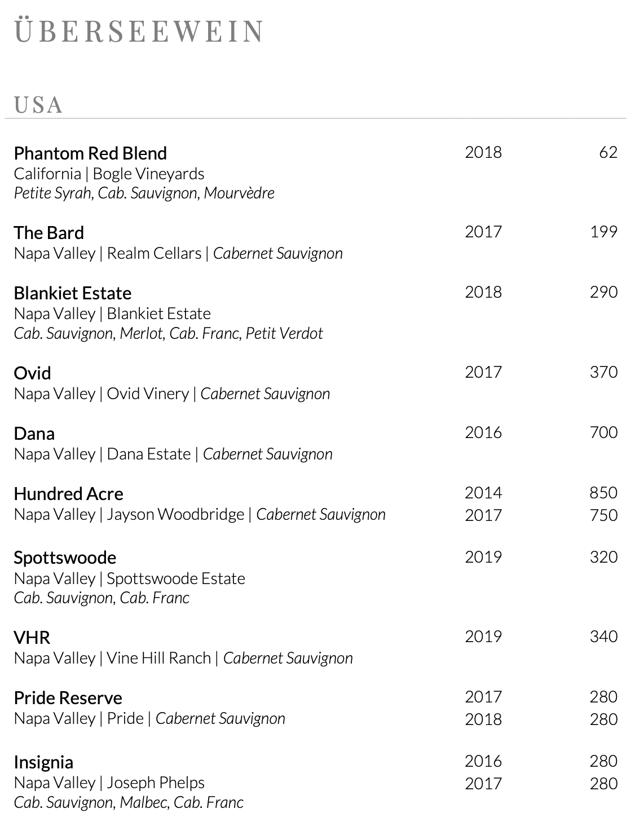Click the Ovid wine name
Viewport: 644px width, 831px height.
click(32, 373)
